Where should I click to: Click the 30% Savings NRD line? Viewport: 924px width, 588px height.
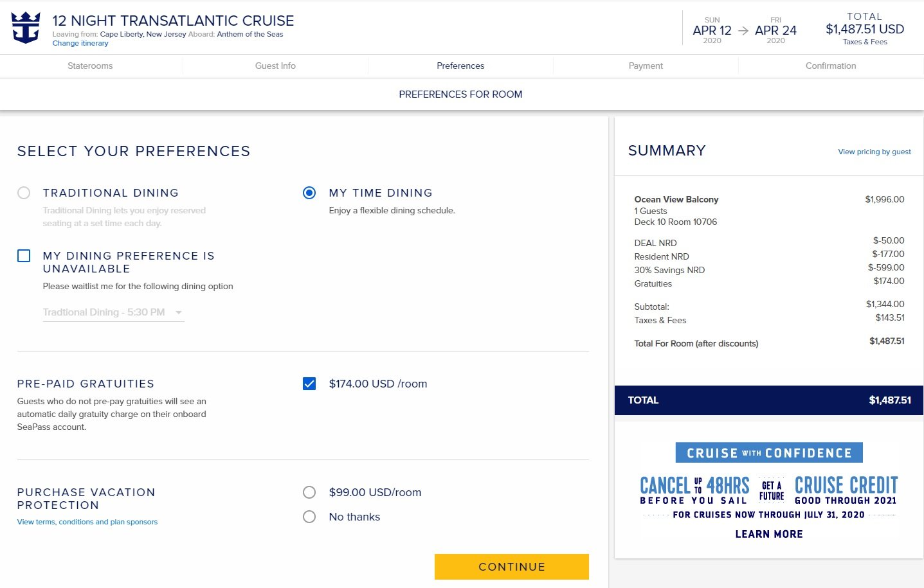(669, 270)
